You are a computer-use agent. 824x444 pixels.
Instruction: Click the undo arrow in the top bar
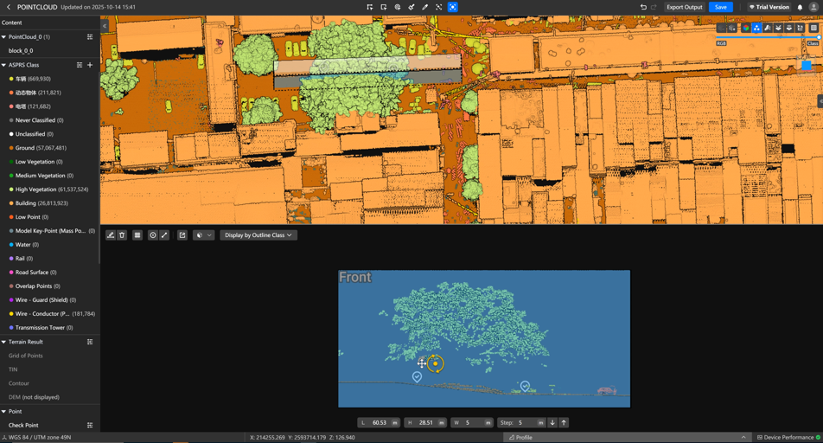pos(643,7)
